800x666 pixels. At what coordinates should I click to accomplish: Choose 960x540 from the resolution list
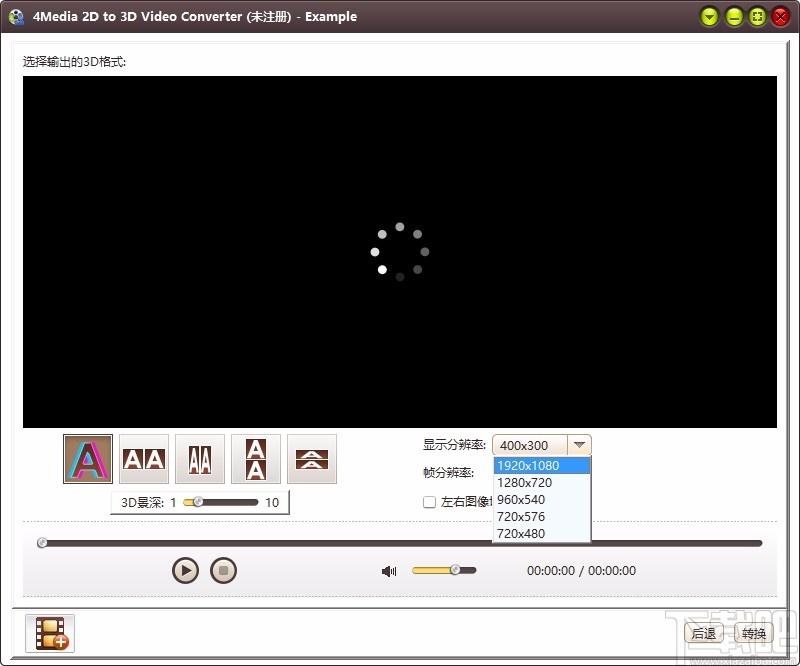[x=542, y=499]
